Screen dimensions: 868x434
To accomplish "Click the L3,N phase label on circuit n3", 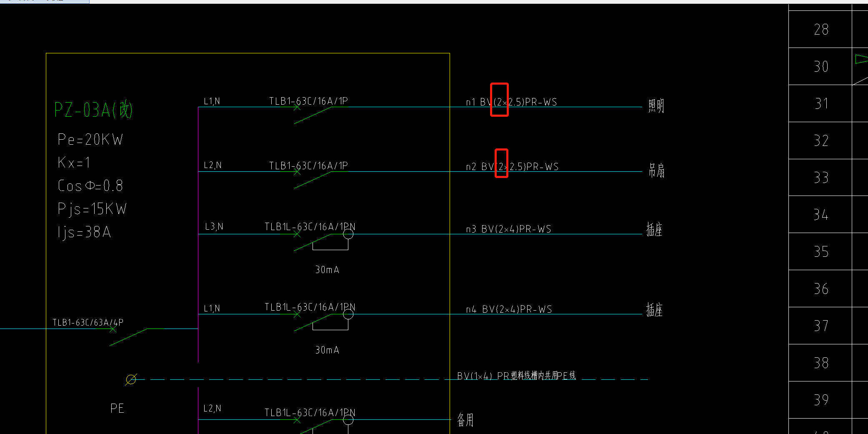I will coord(214,226).
